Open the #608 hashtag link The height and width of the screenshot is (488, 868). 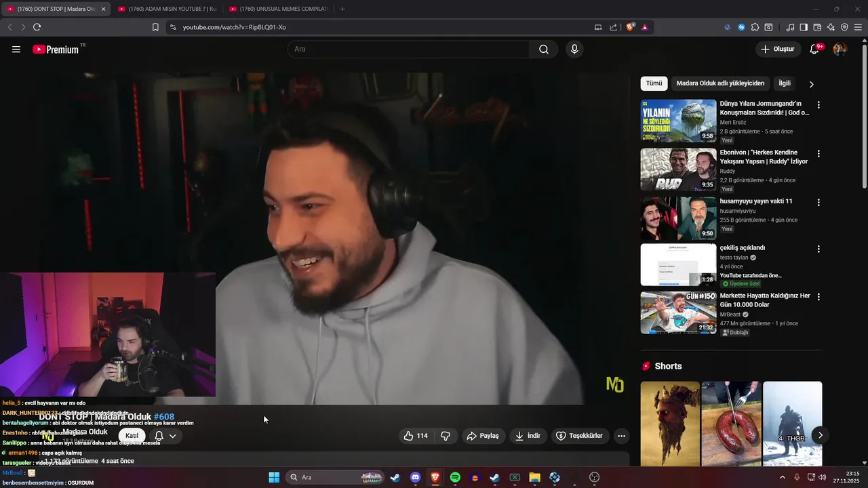164,417
